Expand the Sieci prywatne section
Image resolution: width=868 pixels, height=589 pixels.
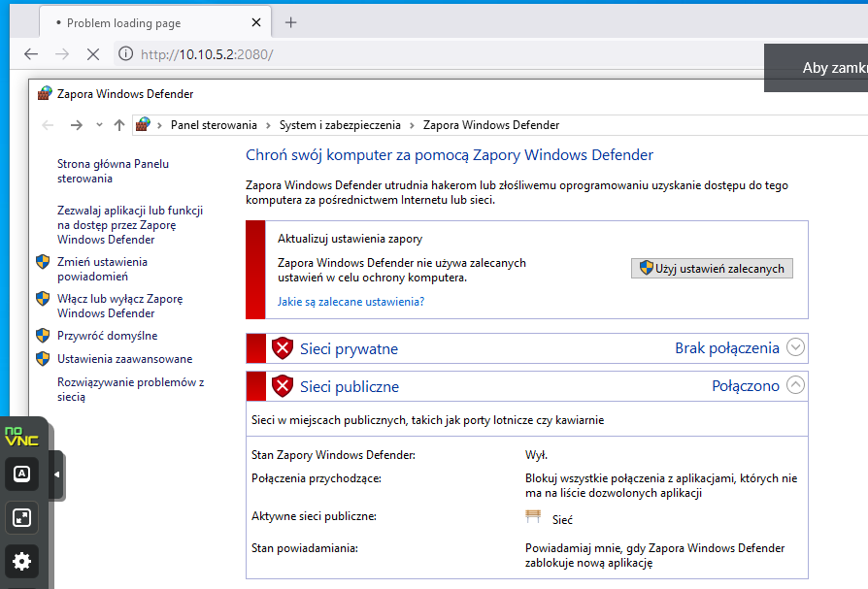[795, 347]
